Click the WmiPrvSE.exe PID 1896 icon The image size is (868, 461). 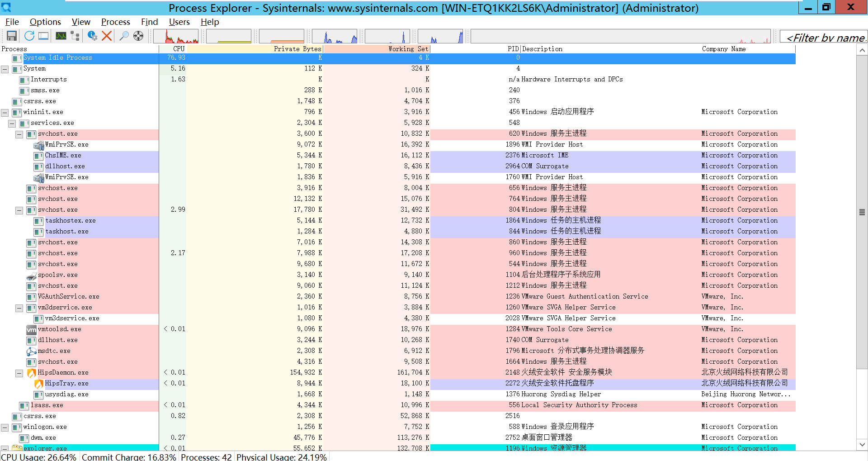point(39,145)
